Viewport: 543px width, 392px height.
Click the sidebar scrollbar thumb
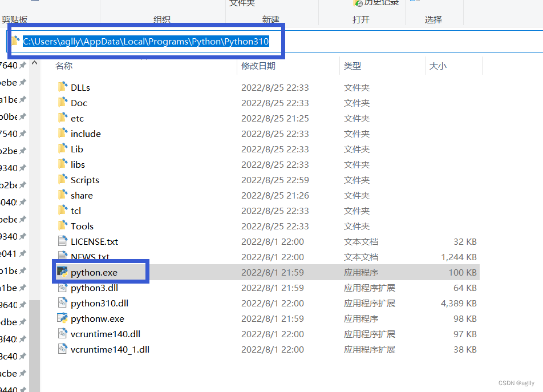pos(34,346)
